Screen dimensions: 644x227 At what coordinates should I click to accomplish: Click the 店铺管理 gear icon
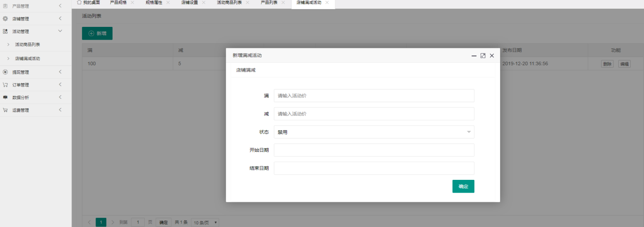(x=5, y=19)
